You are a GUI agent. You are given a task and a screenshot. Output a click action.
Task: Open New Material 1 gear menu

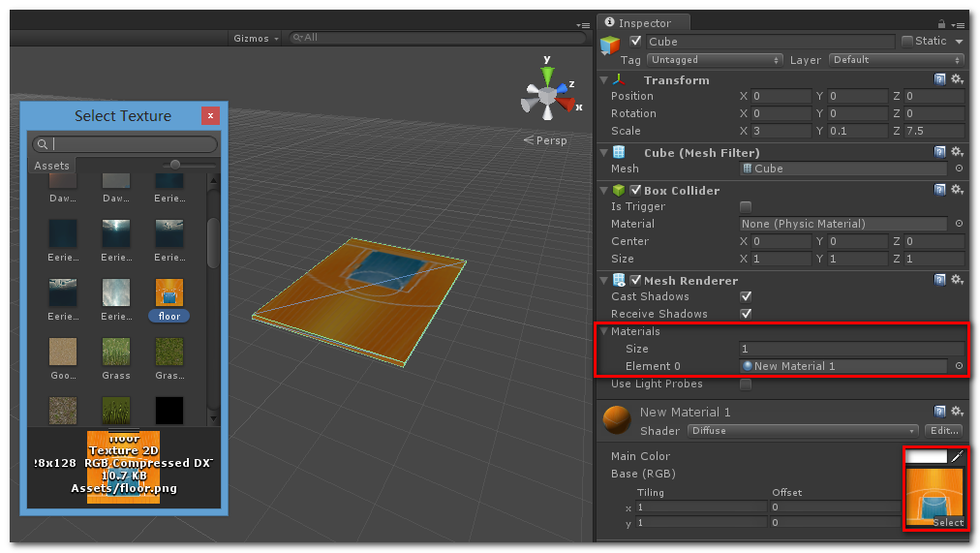coord(957,412)
